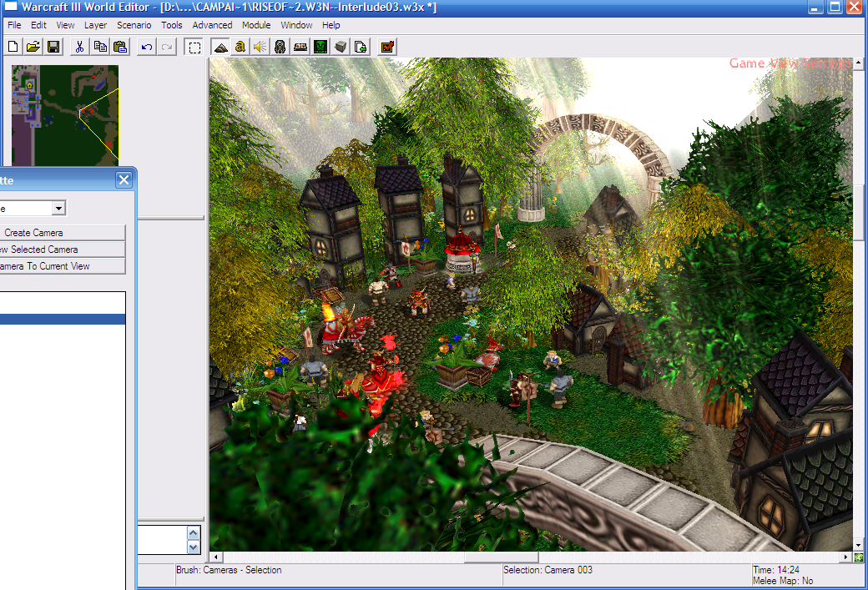This screenshot has height=590, width=868.
Task: Maximize the World Editor window
Action: pyautogui.click(x=835, y=8)
